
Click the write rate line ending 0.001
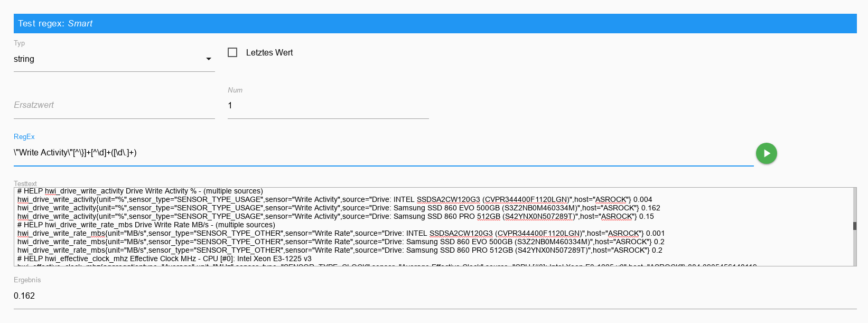pos(341,233)
